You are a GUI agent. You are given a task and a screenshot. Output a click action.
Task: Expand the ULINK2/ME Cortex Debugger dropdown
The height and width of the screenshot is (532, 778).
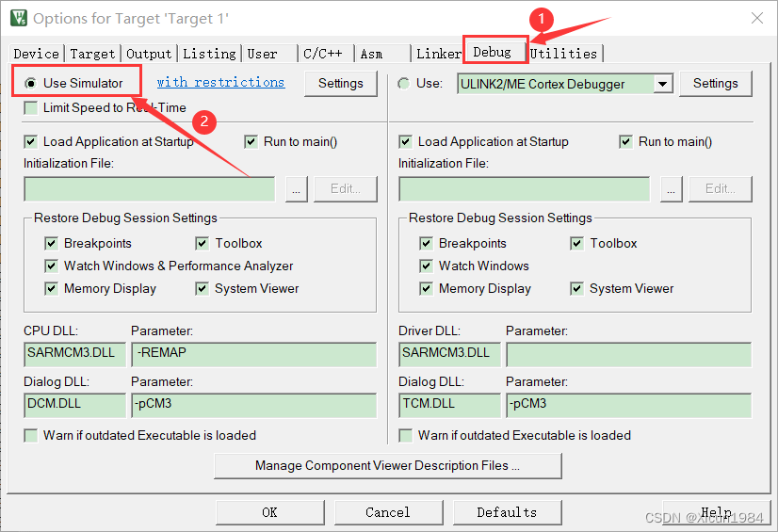662,84
